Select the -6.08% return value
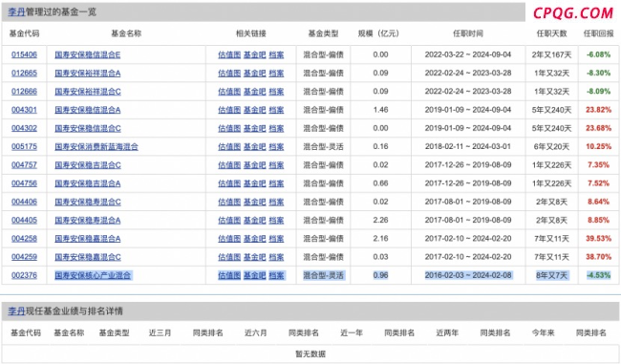This screenshot has height=364, width=621. point(598,54)
